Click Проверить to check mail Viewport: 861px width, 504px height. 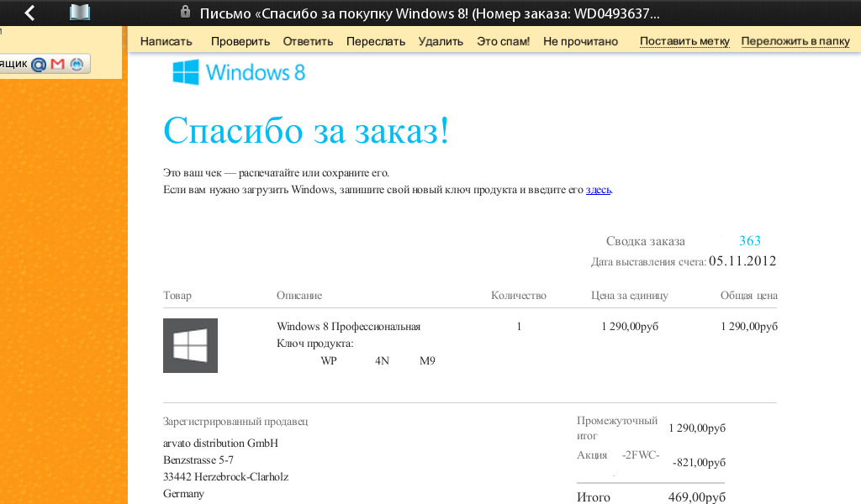click(x=240, y=41)
